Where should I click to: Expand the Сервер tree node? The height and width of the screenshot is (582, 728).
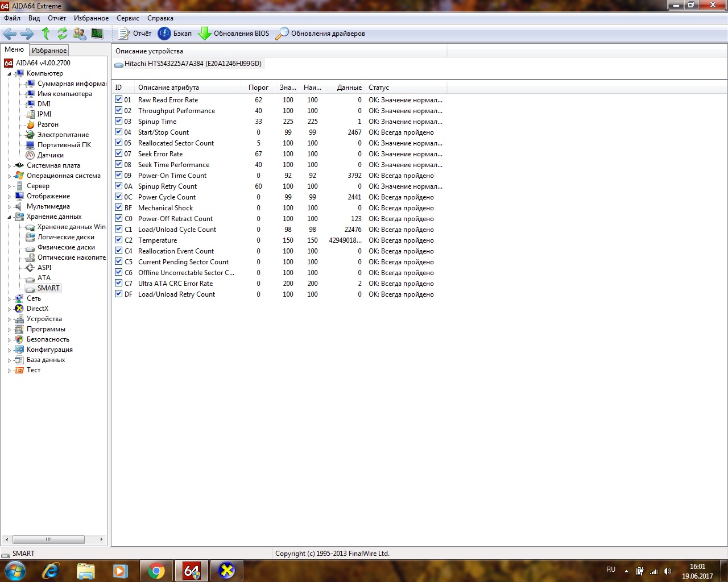pyautogui.click(x=9, y=186)
